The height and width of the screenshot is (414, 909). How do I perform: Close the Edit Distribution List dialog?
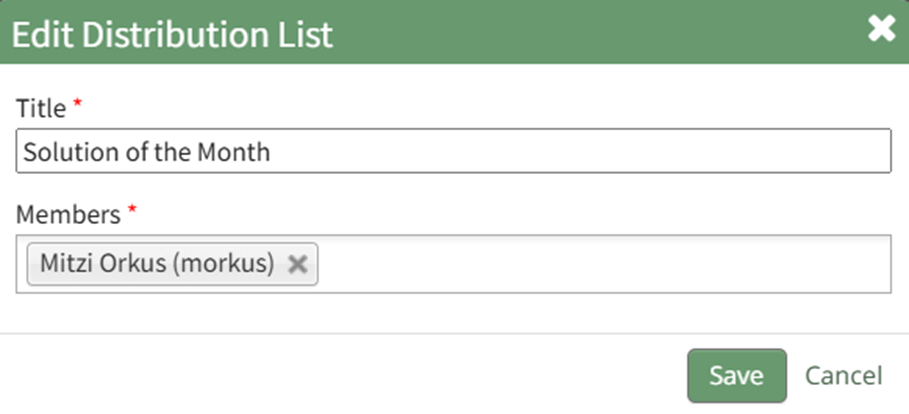click(x=881, y=30)
